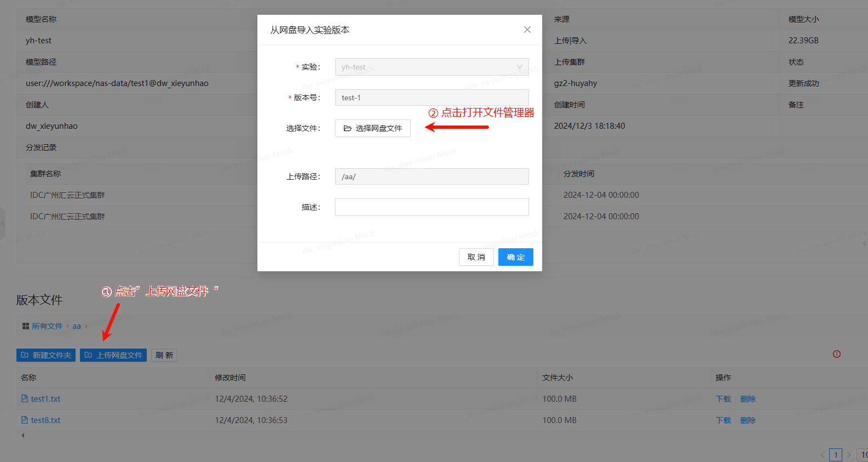Close the import experiment version dialog
The image size is (868, 462).
pyautogui.click(x=527, y=30)
